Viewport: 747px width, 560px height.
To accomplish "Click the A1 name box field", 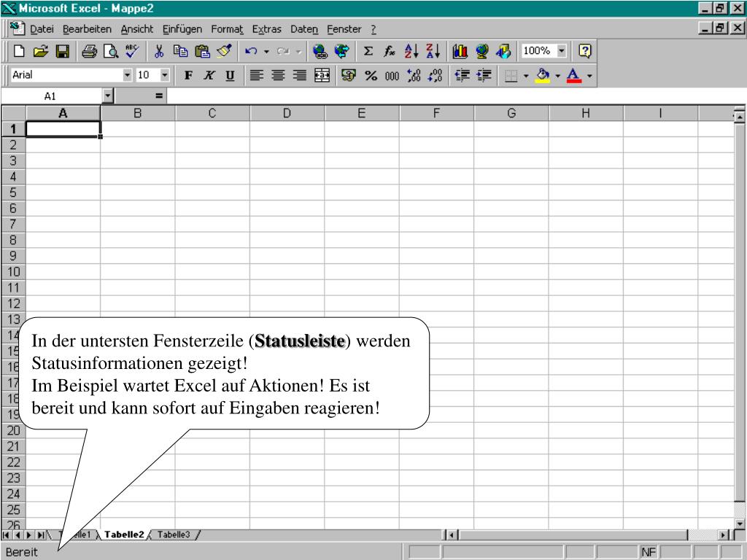I will click(52, 96).
